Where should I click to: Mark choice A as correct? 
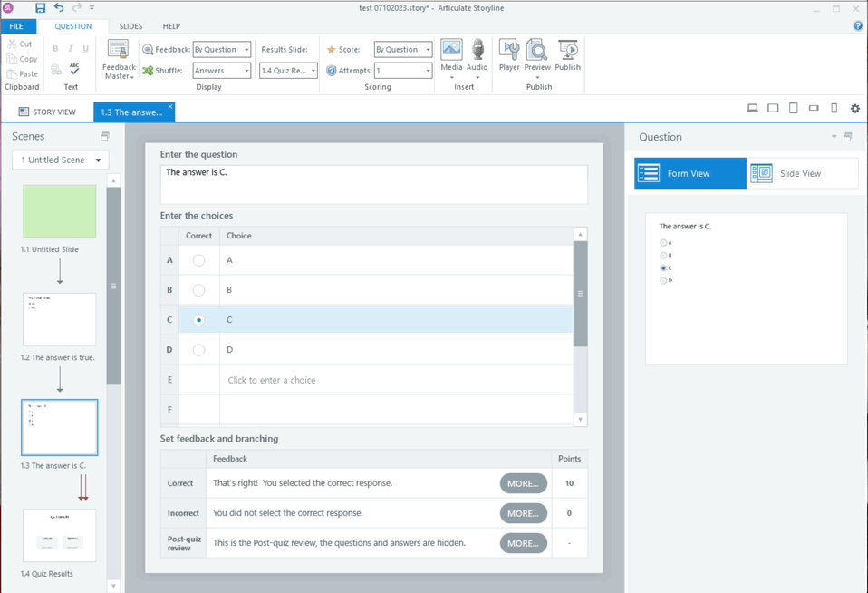click(198, 260)
